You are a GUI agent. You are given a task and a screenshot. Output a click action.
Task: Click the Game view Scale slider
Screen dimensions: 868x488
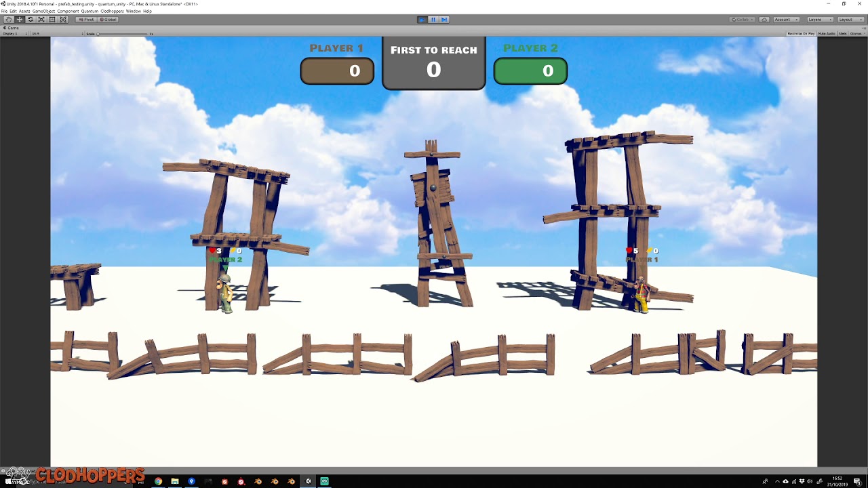[123, 34]
